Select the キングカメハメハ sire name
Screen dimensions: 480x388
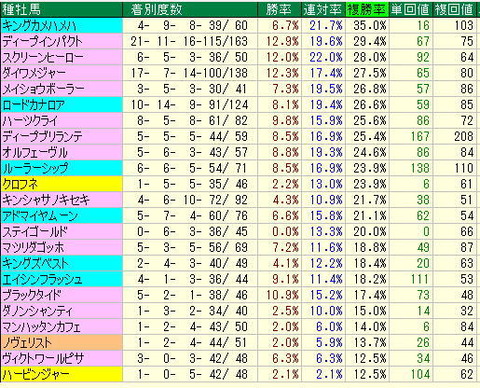pos(40,26)
